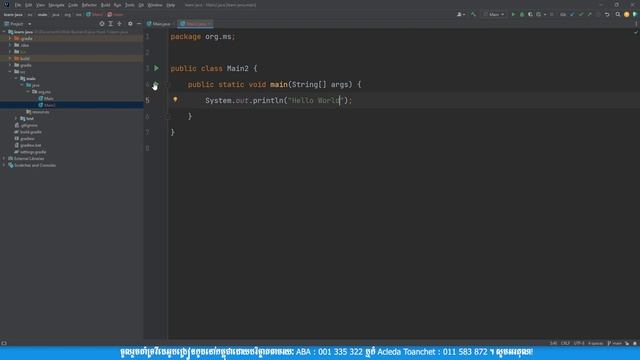Run main method gutter arrow on line 4

pyautogui.click(x=156, y=84)
